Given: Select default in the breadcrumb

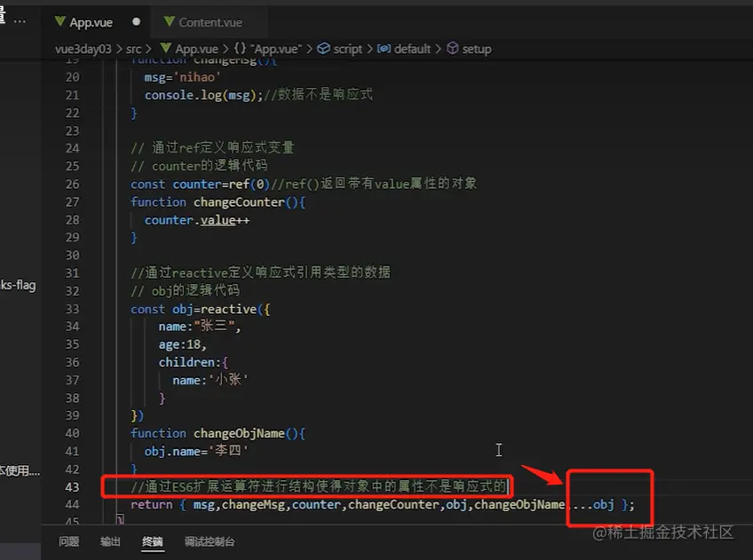Looking at the screenshot, I should (x=412, y=49).
